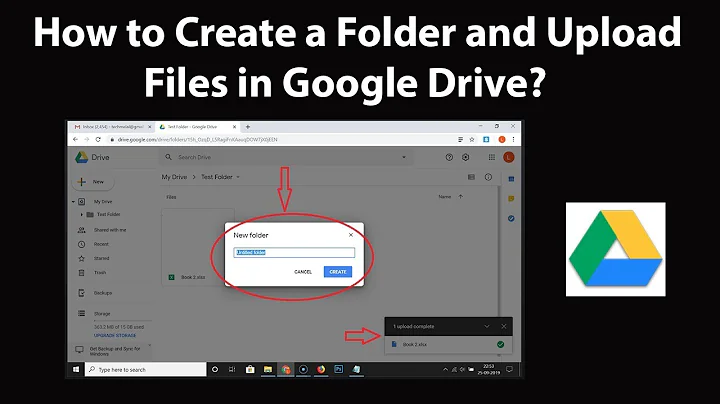
Task: Open Task View on the taskbar
Action: pyautogui.click(x=232, y=369)
